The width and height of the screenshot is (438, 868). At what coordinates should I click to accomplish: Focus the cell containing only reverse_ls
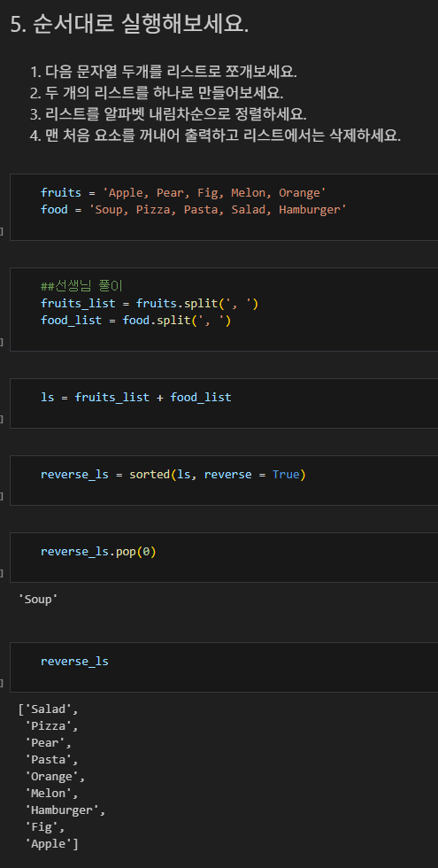(224, 667)
